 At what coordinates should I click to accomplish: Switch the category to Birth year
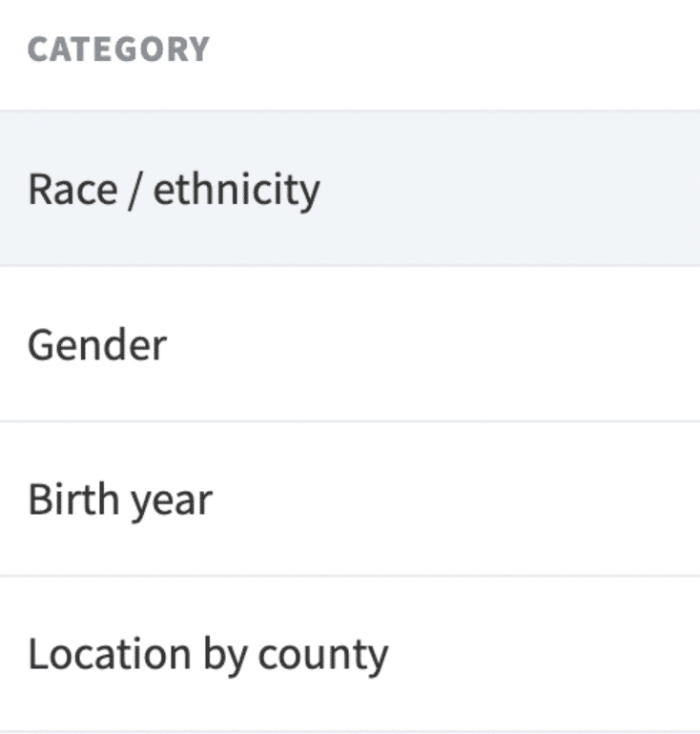coord(350,499)
